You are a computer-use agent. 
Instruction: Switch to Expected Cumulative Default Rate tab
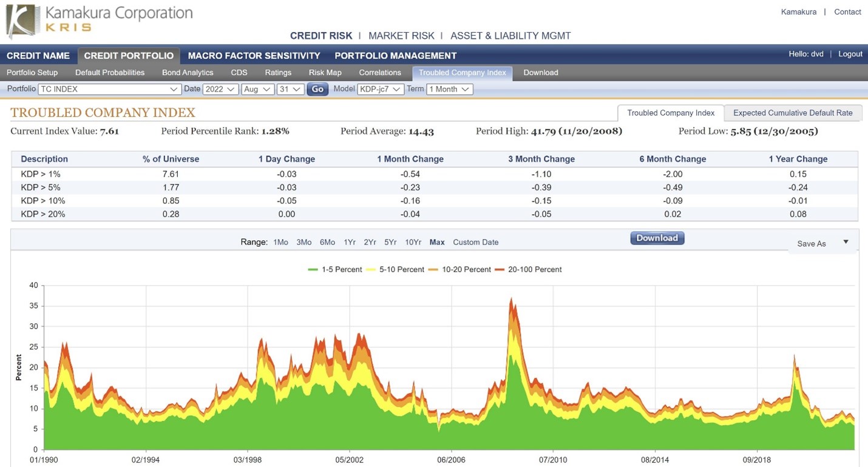click(x=793, y=113)
